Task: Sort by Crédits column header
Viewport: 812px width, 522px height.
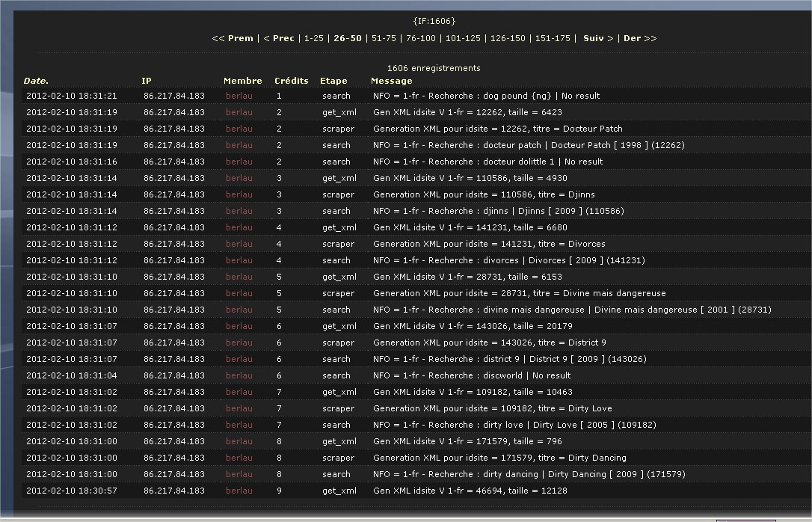Action: (291, 81)
